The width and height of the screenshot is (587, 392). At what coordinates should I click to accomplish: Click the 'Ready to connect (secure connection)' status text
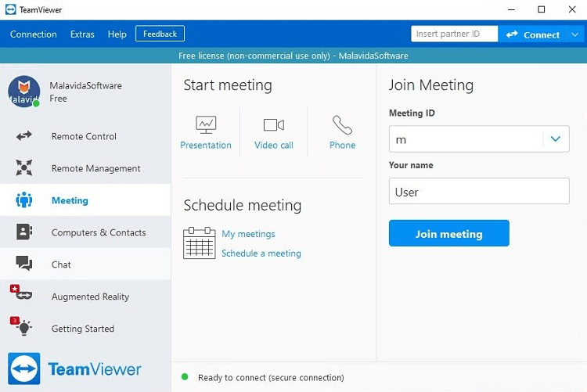[x=271, y=377]
